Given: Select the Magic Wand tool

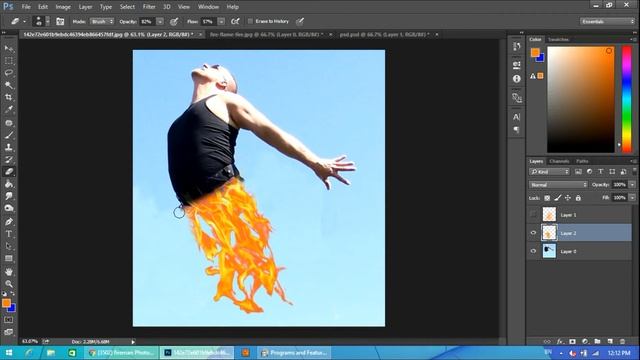Looking at the screenshot, I should (9, 85).
